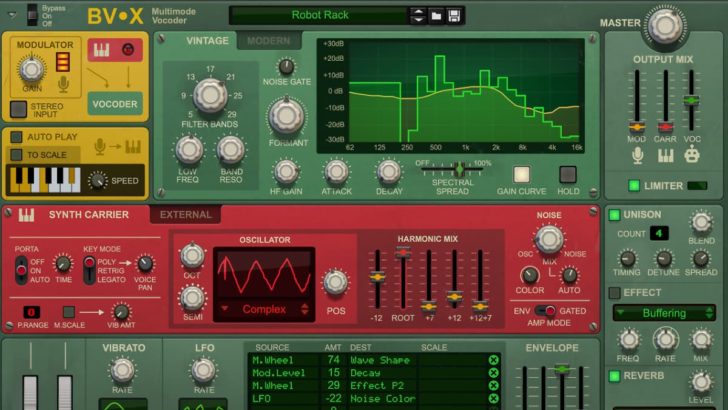Click the Spectral Spread slider handle

tap(459, 169)
